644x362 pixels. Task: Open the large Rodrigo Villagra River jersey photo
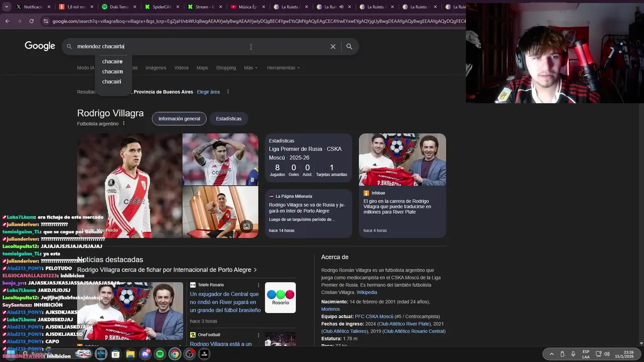coord(129,186)
